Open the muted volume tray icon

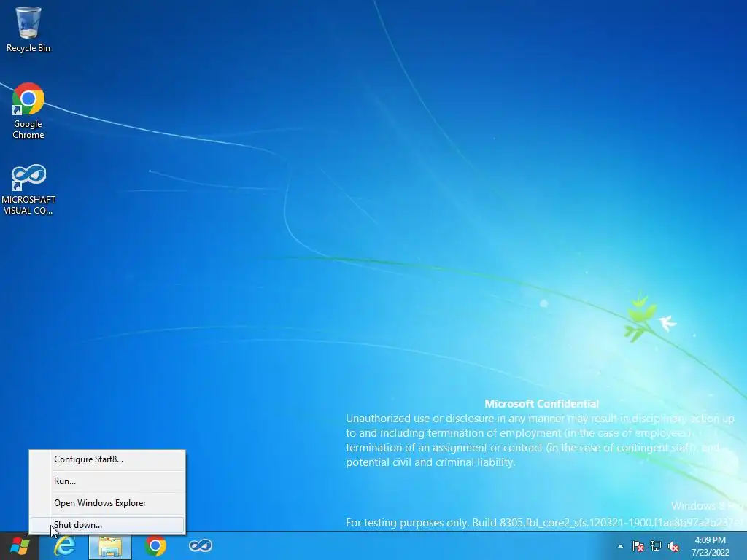point(673,546)
